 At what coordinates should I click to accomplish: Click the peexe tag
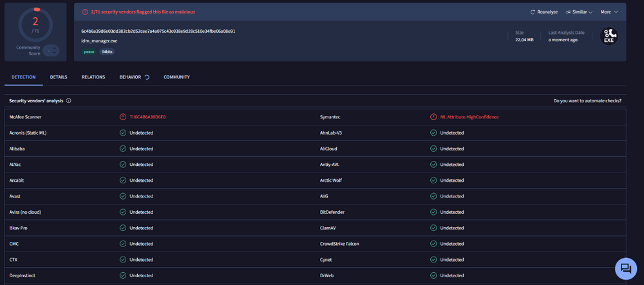pyautogui.click(x=89, y=51)
